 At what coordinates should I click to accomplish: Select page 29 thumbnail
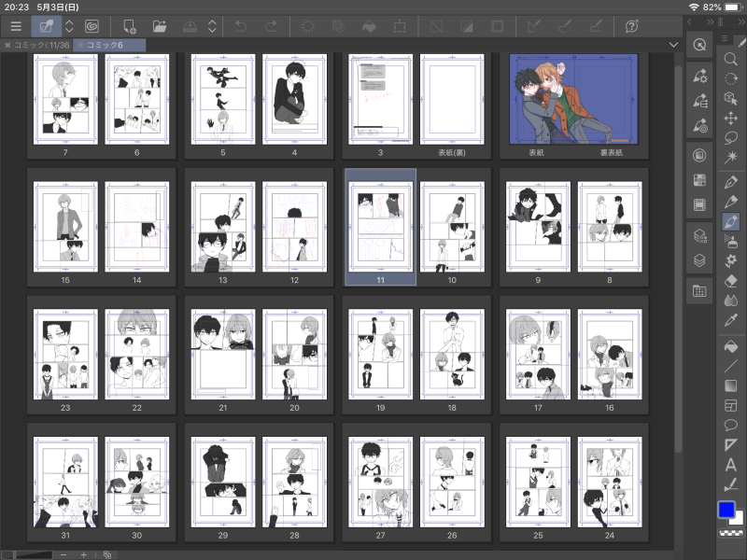tap(223, 482)
